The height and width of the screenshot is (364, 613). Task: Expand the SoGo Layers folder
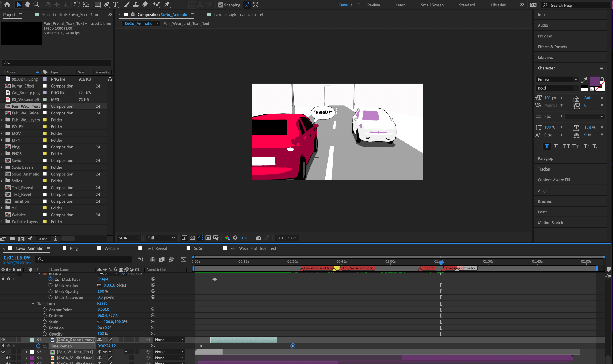pyautogui.click(x=2, y=167)
